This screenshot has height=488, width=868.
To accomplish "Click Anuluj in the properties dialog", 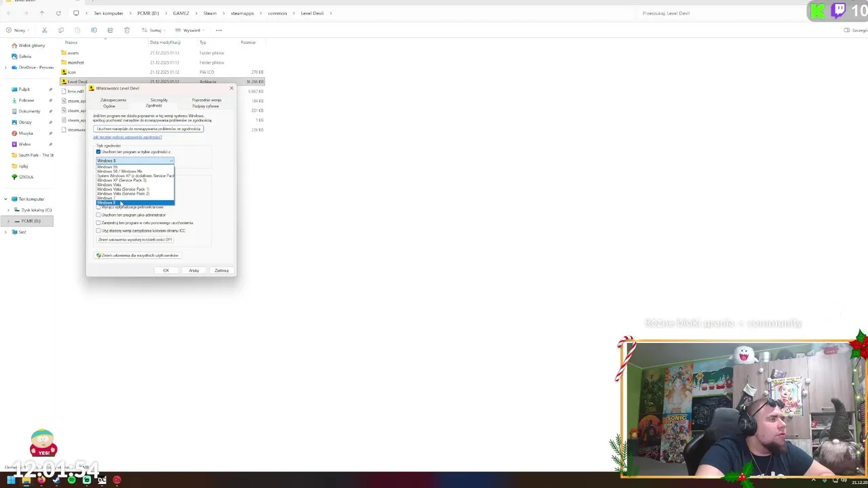I will coord(194,270).
